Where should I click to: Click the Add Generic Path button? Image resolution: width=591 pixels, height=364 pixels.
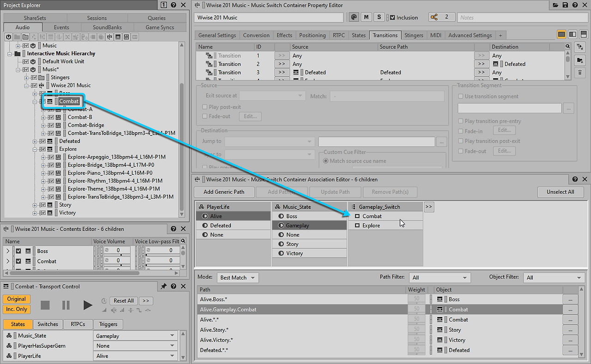click(224, 192)
